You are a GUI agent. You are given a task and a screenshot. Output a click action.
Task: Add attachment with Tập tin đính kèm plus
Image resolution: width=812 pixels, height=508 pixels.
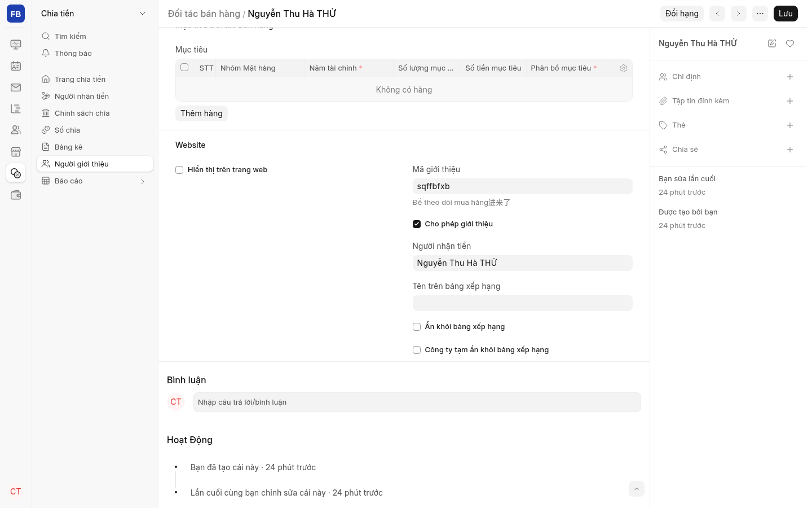tap(790, 101)
